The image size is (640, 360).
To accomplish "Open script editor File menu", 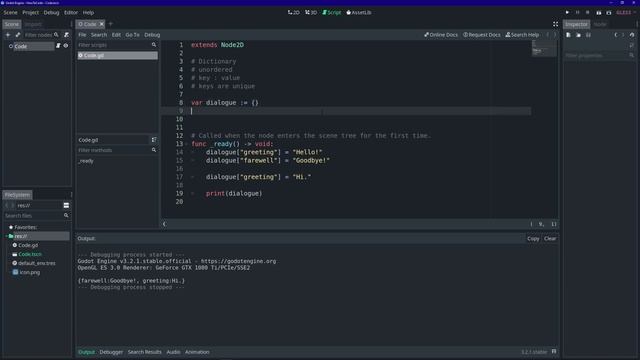I will [x=82, y=35].
